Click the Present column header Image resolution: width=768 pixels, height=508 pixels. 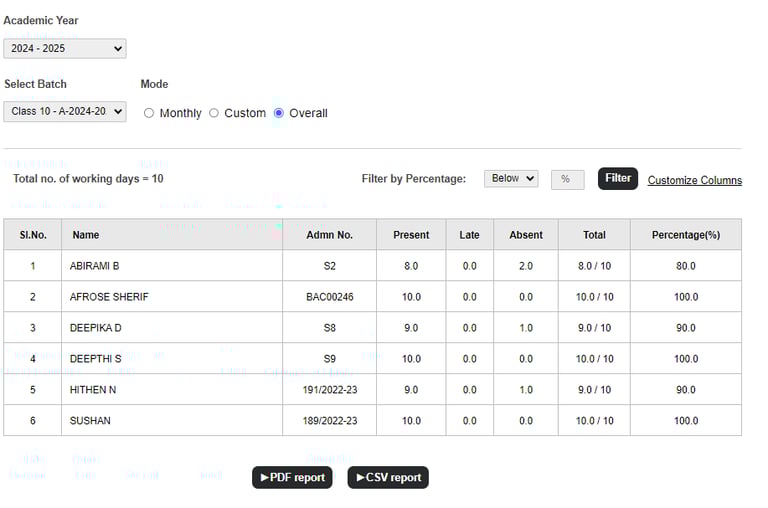click(x=411, y=235)
